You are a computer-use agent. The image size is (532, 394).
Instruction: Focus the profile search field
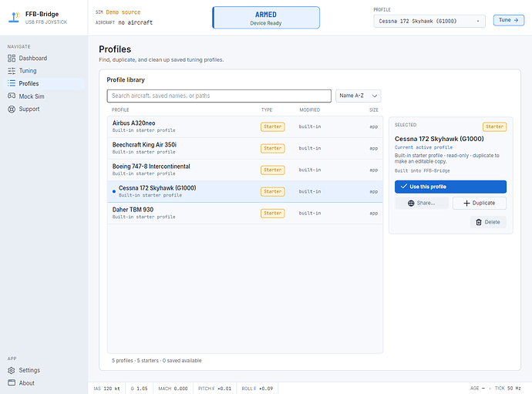[x=219, y=96]
